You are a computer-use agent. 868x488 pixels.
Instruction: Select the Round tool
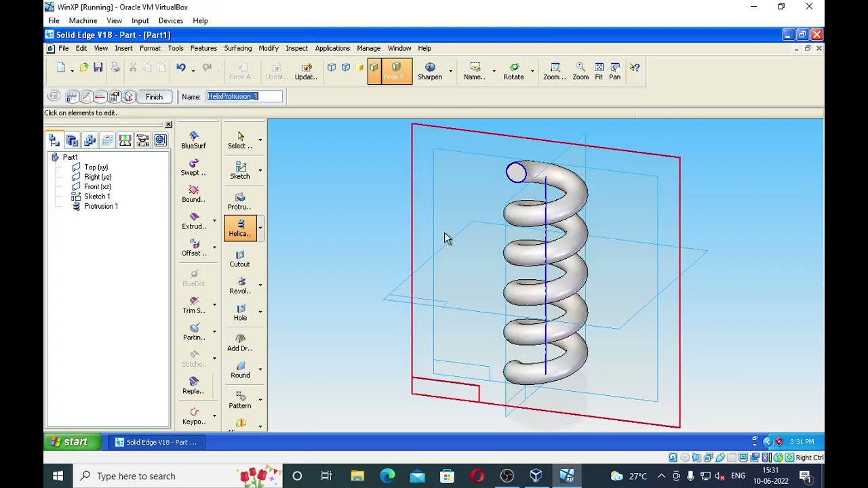pos(240,369)
